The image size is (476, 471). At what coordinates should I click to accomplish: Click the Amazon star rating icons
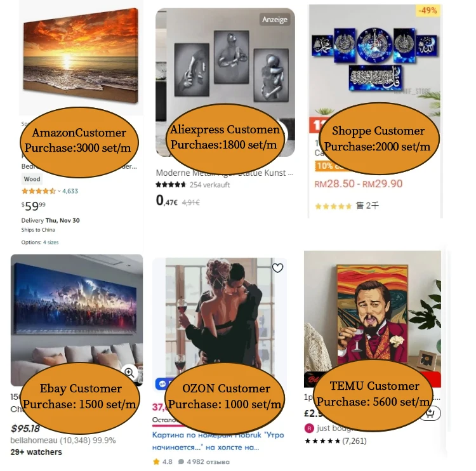[x=39, y=191]
